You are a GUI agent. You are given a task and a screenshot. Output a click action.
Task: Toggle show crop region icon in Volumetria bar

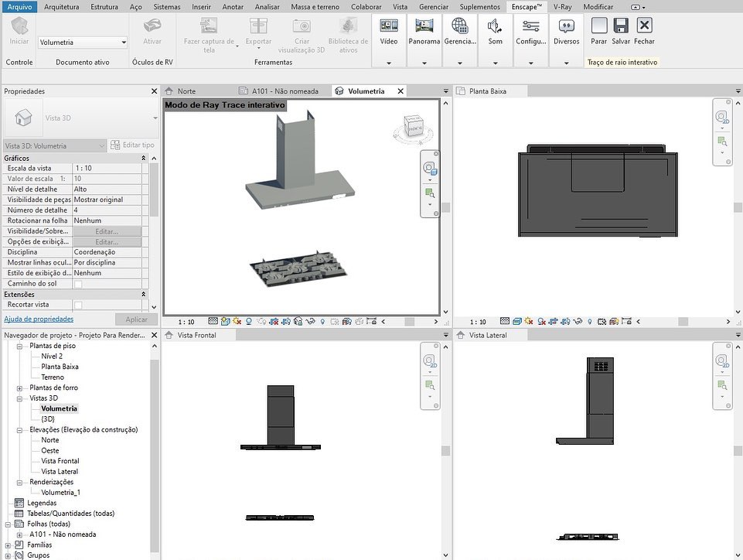tap(286, 321)
